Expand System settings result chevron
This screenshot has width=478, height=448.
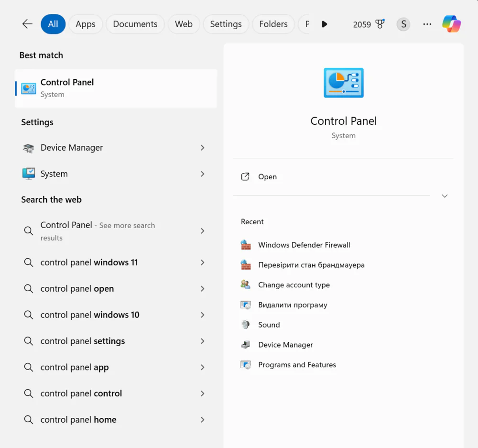(202, 174)
